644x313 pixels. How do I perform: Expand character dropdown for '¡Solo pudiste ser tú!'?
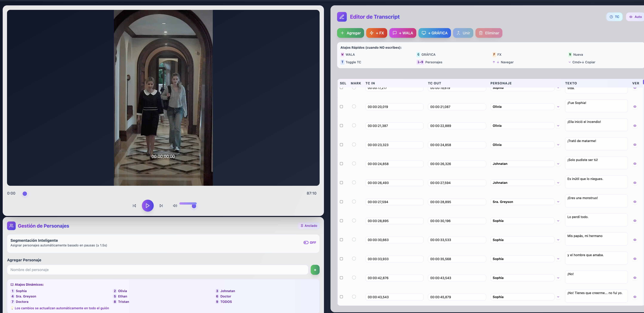(558, 164)
